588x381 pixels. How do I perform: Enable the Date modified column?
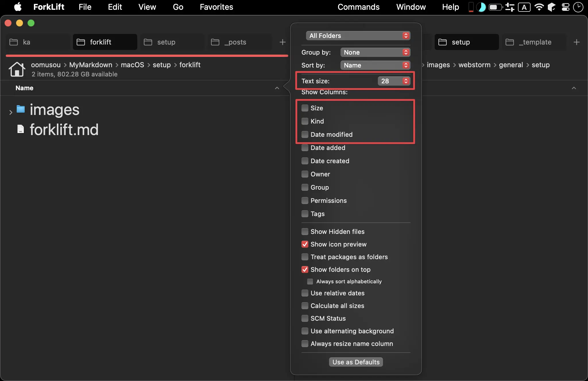point(305,134)
